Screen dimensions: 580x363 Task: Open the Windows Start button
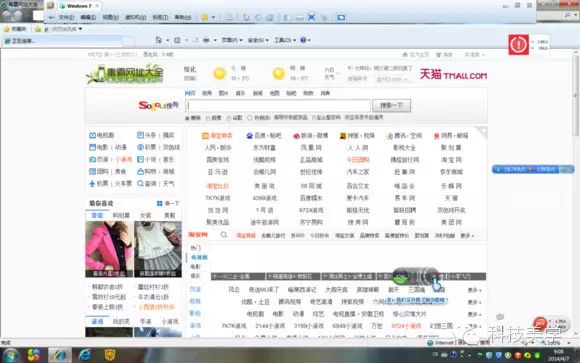(x=11, y=355)
